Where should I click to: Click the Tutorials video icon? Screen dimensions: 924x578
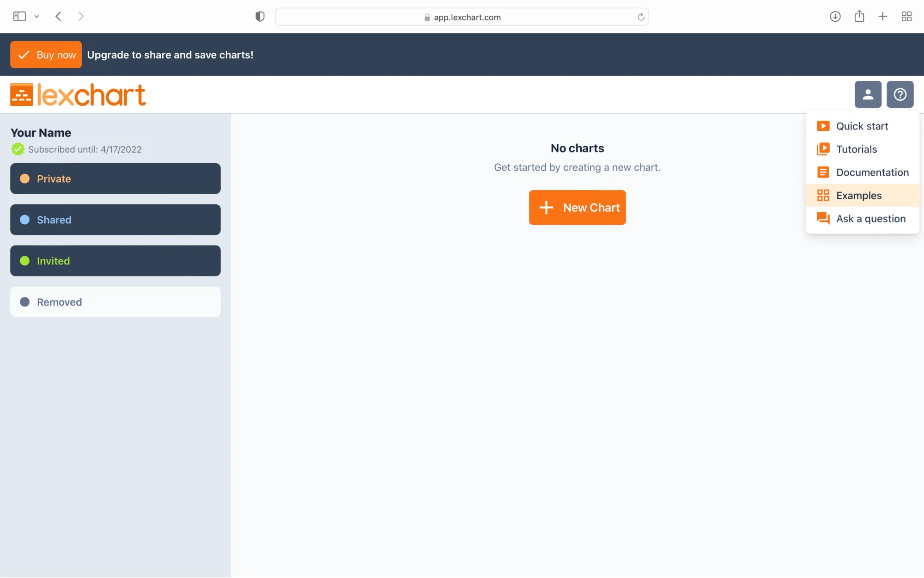823,148
